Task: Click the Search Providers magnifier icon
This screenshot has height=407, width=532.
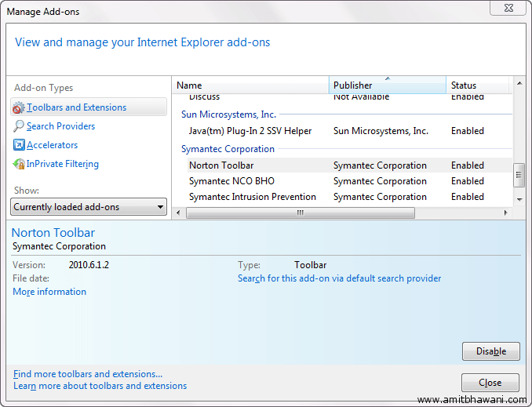Action: point(19,126)
